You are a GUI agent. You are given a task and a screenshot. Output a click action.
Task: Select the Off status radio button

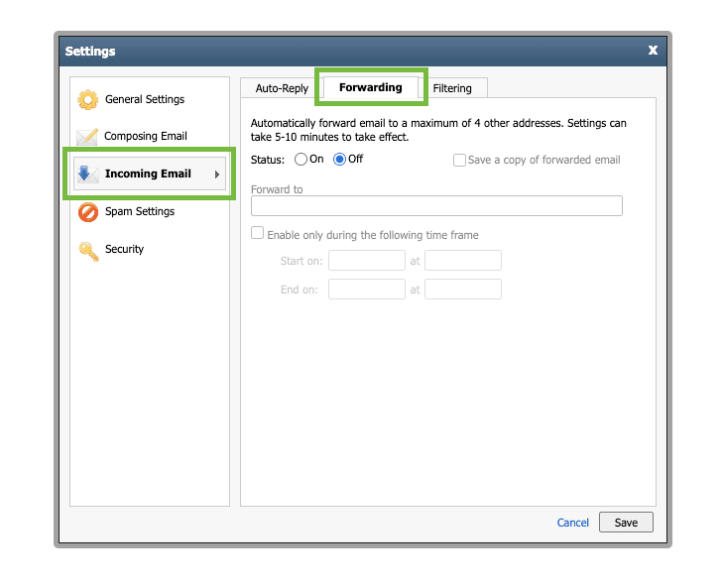click(x=339, y=160)
